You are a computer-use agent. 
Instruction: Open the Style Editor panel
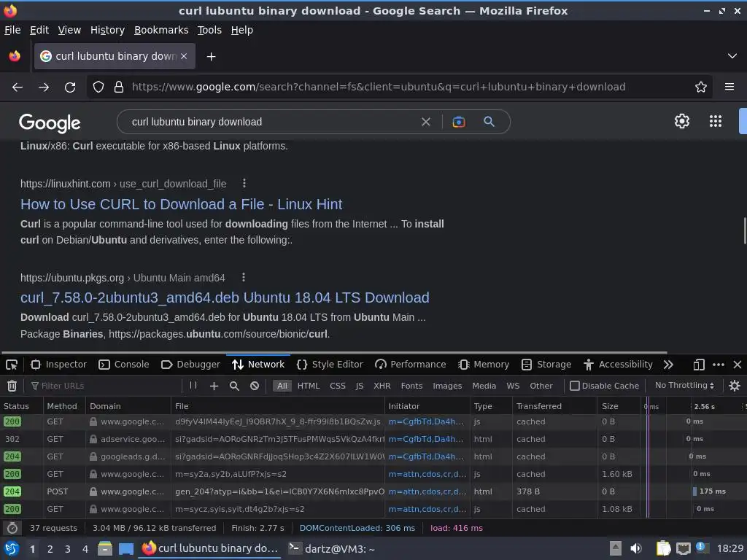tap(330, 365)
